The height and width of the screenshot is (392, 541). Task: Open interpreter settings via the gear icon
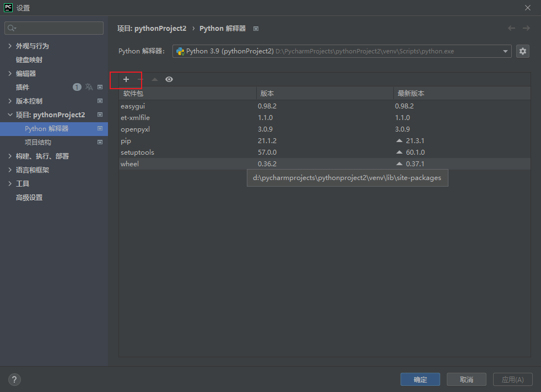(522, 51)
